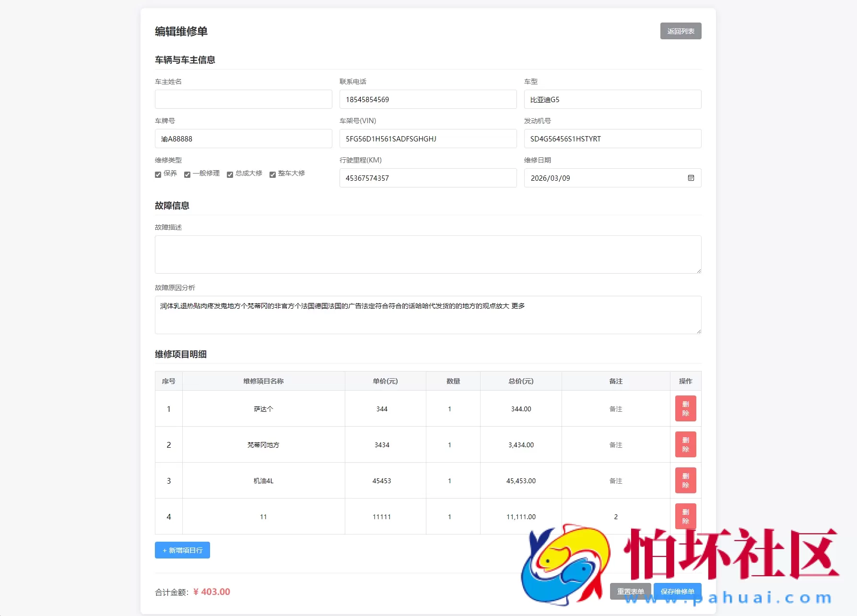This screenshot has height=616, width=857.
Task: Uncheck the 保养 maintenance type
Action: click(x=158, y=174)
